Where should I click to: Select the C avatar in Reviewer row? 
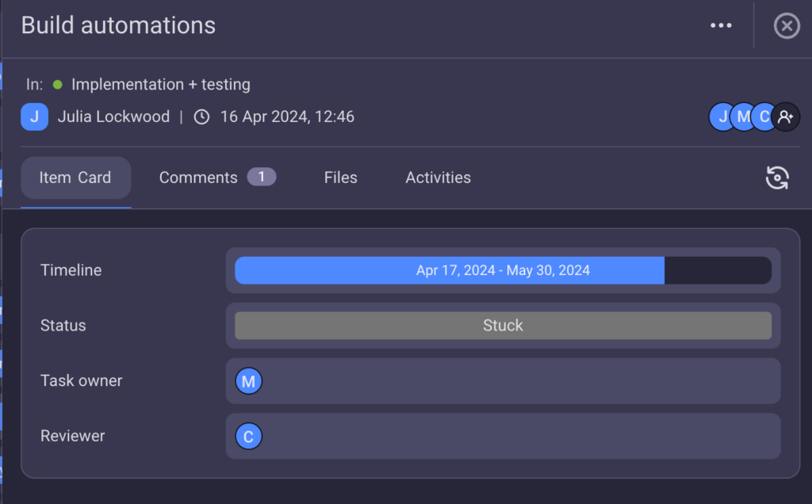(248, 437)
